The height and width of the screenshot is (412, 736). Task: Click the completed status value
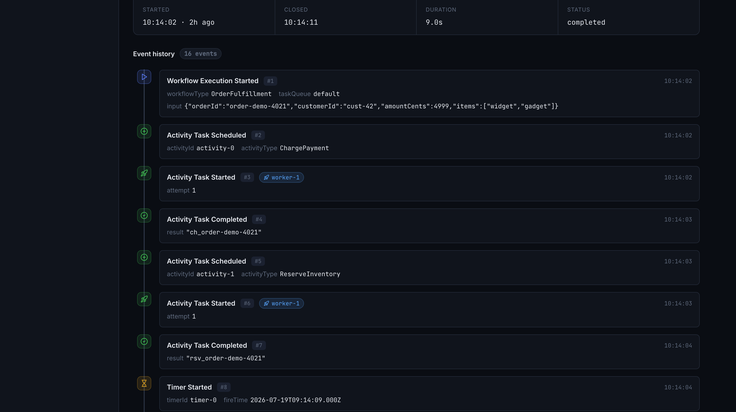[586, 23]
